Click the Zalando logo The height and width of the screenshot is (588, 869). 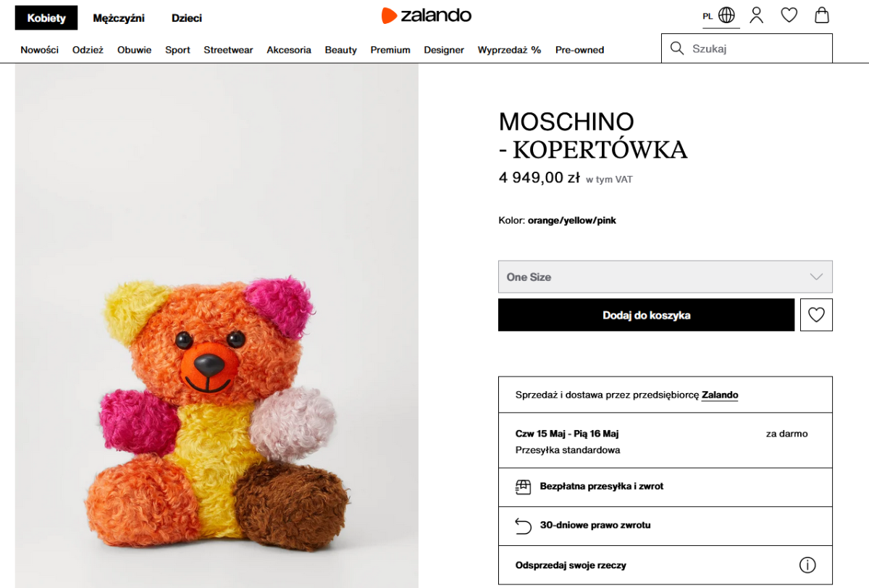[x=427, y=15]
